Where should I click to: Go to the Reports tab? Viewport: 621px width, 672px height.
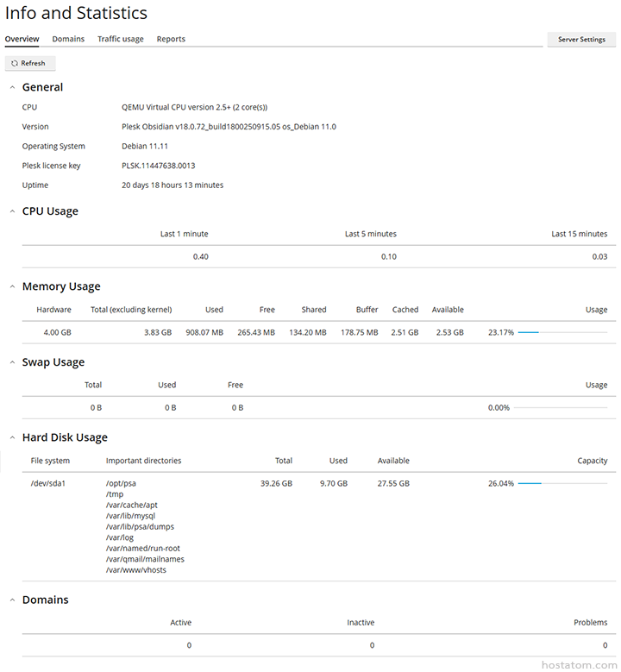click(x=171, y=39)
